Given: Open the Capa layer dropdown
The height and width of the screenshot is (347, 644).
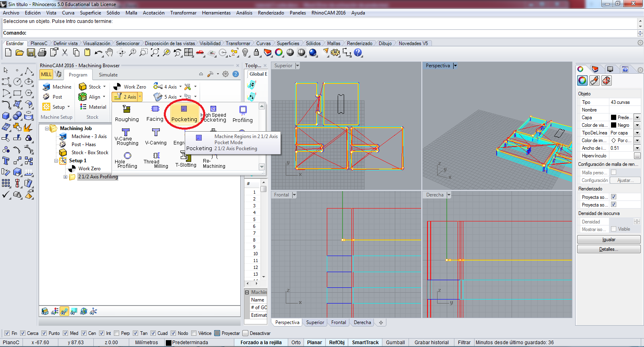Looking at the screenshot, I should 637,118.
